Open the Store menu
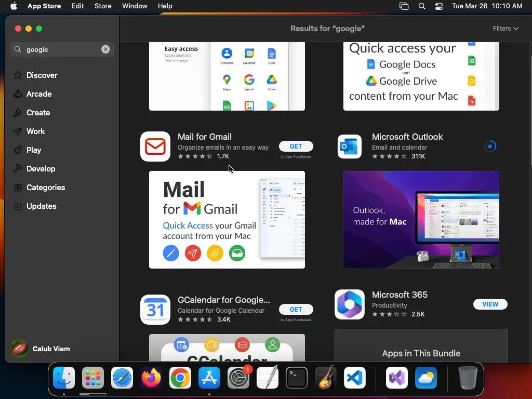 tap(103, 6)
